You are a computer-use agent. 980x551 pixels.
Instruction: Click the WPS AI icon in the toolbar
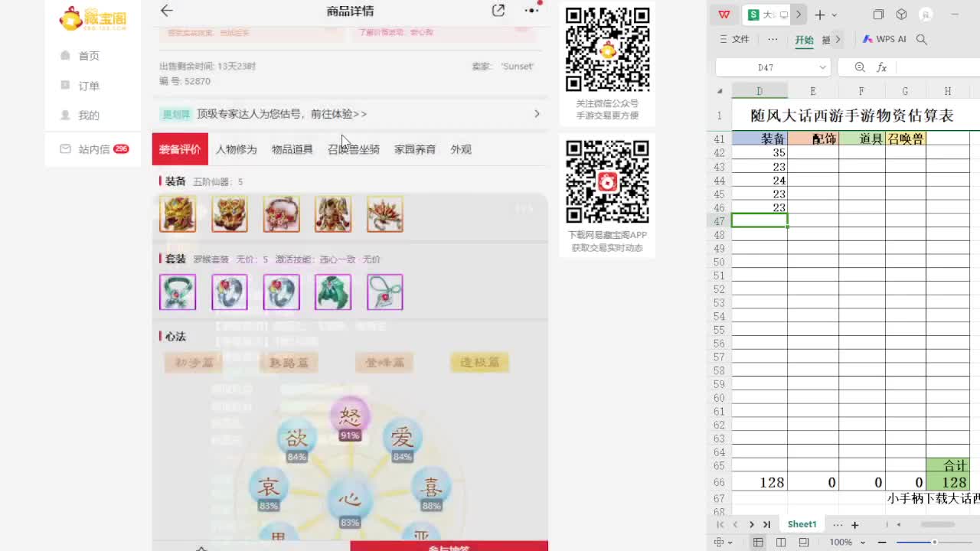pos(869,38)
